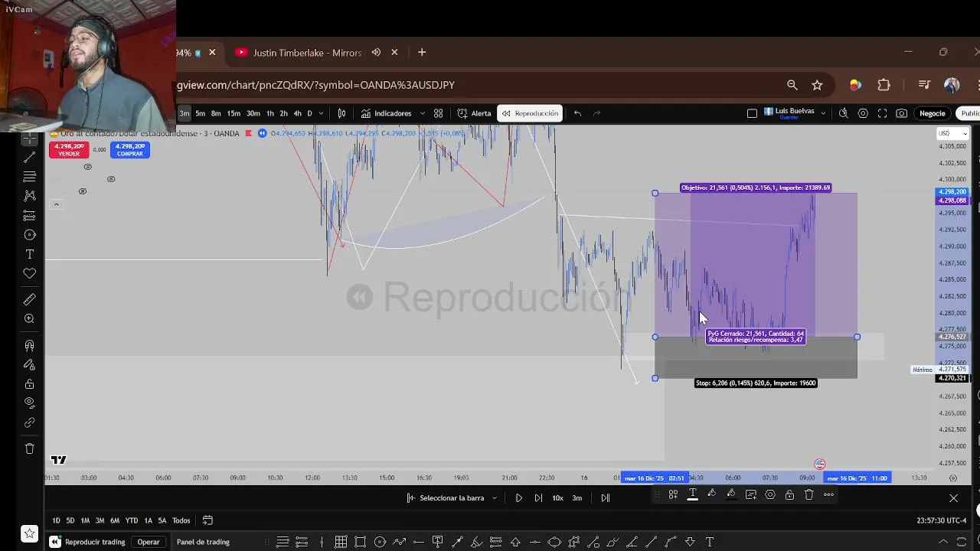
Task: Select the geometric shapes brush tool
Action: 29,235
